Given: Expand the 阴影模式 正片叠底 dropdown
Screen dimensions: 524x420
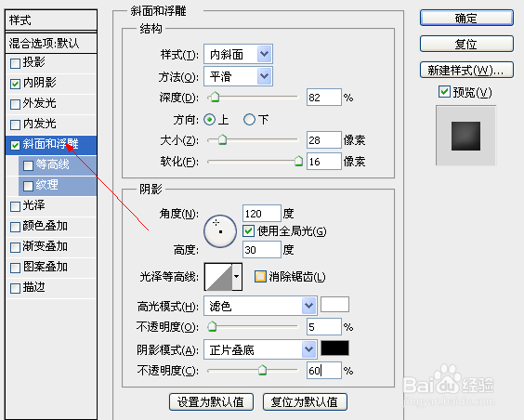Looking at the screenshot, I should 260,349.
